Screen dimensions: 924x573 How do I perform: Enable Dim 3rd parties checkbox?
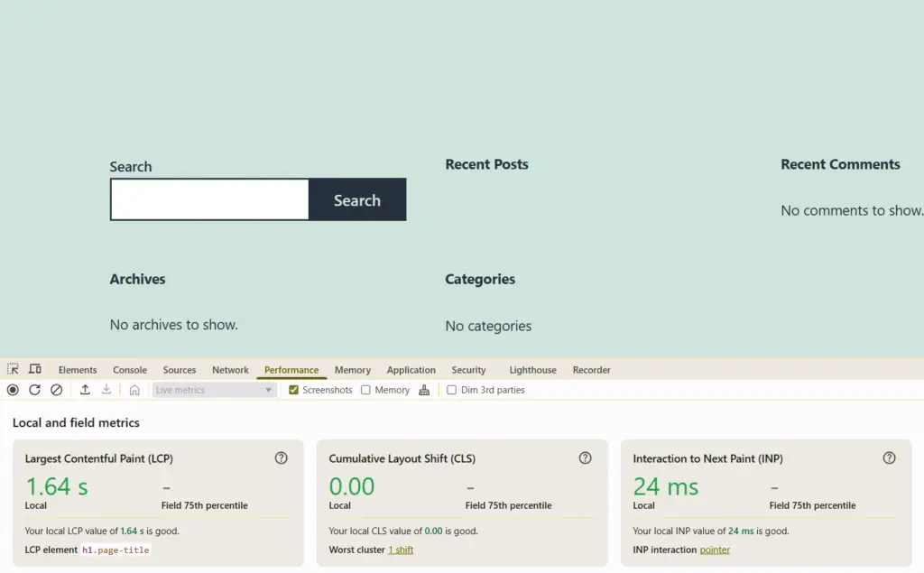click(x=451, y=390)
